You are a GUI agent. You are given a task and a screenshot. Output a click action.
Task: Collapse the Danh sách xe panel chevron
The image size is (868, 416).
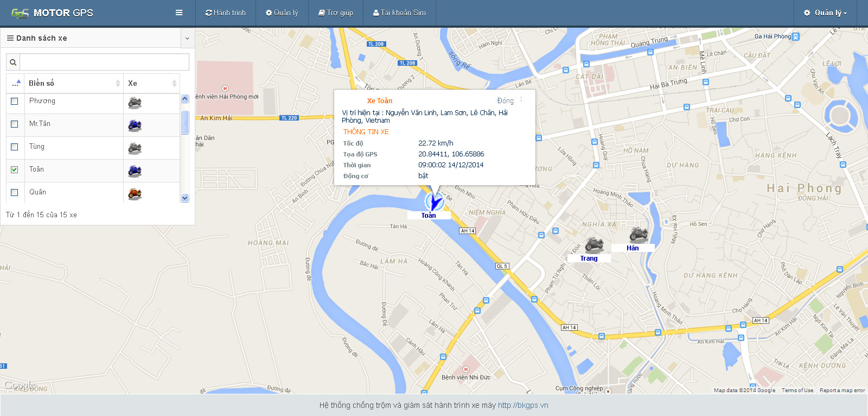(x=187, y=39)
